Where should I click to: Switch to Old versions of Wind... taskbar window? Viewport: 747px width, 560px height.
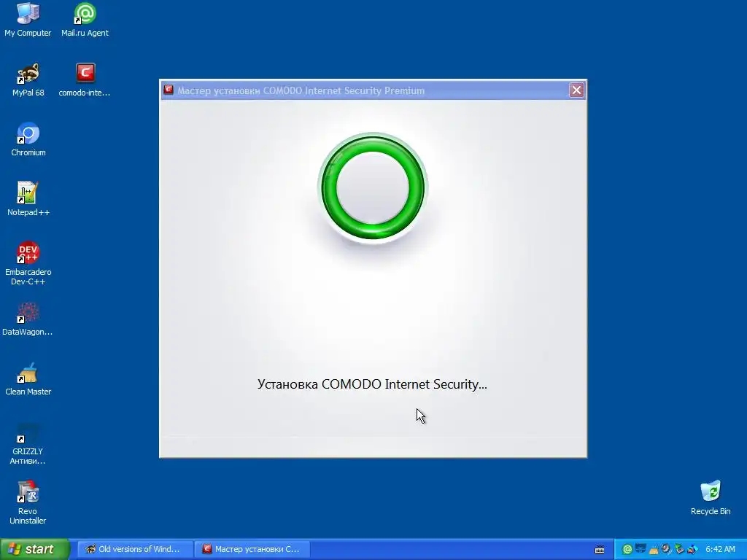pyautogui.click(x=135, y=549)
